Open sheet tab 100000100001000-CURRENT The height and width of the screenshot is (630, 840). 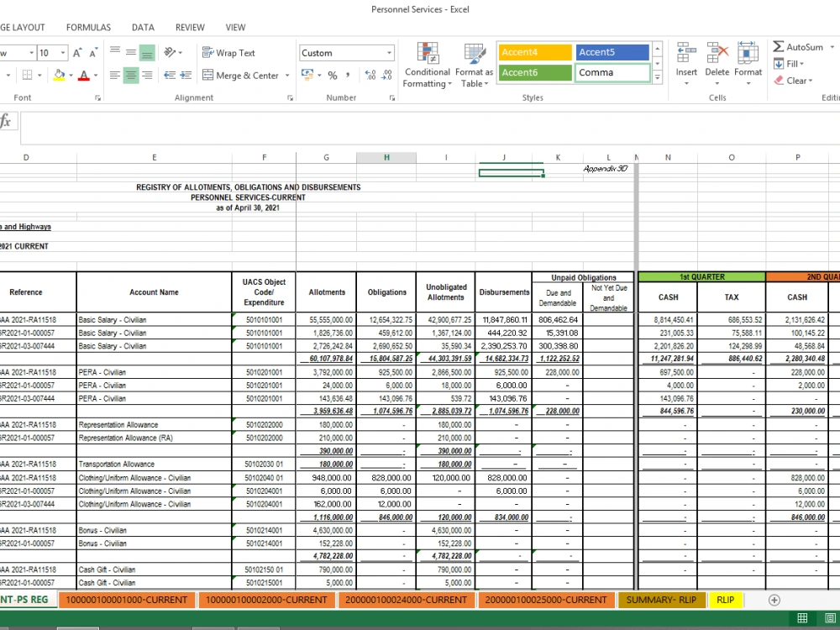[127, 600]
